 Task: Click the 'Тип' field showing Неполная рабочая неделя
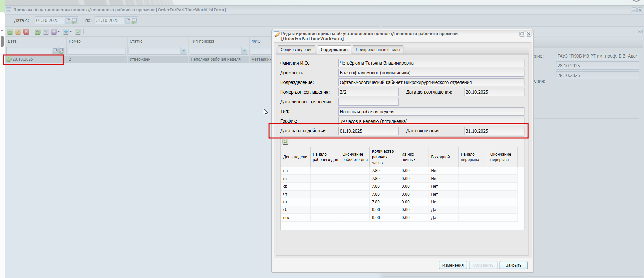(x=431, y=112)
